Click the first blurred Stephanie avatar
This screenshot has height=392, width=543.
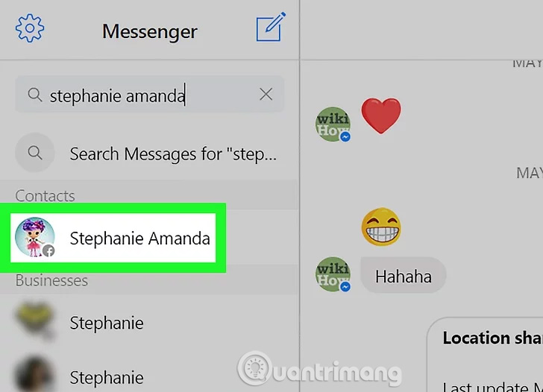tap(34, 322)
